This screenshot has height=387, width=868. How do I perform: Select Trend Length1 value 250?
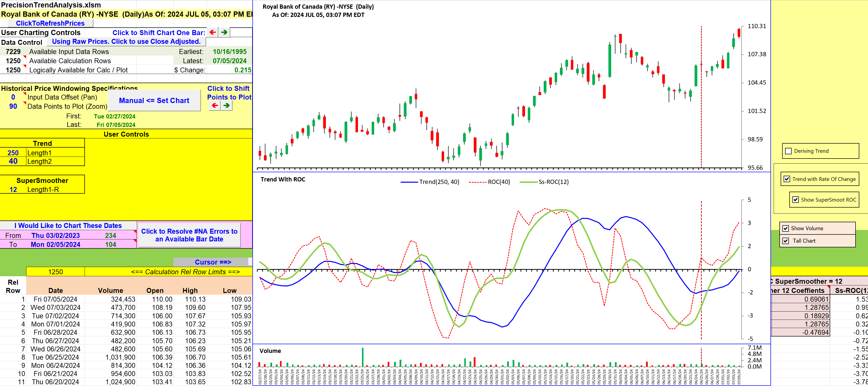coord(13,153)
